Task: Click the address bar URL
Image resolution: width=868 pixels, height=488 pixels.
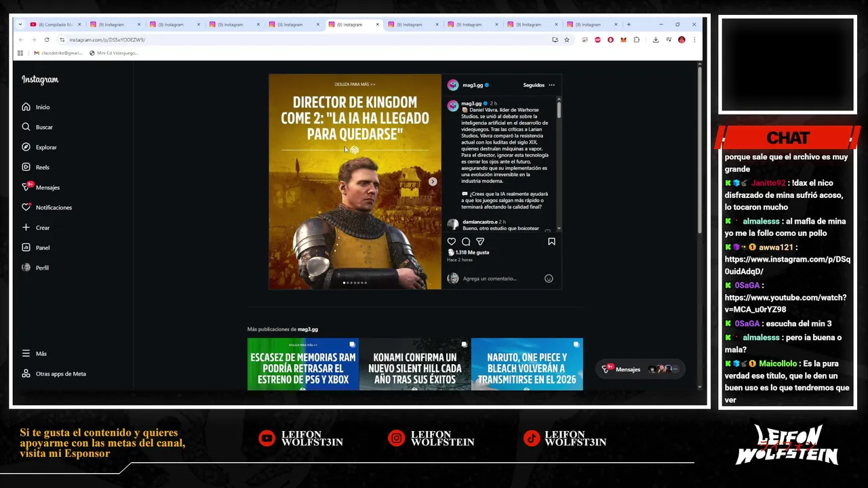Action: [107, 40]
